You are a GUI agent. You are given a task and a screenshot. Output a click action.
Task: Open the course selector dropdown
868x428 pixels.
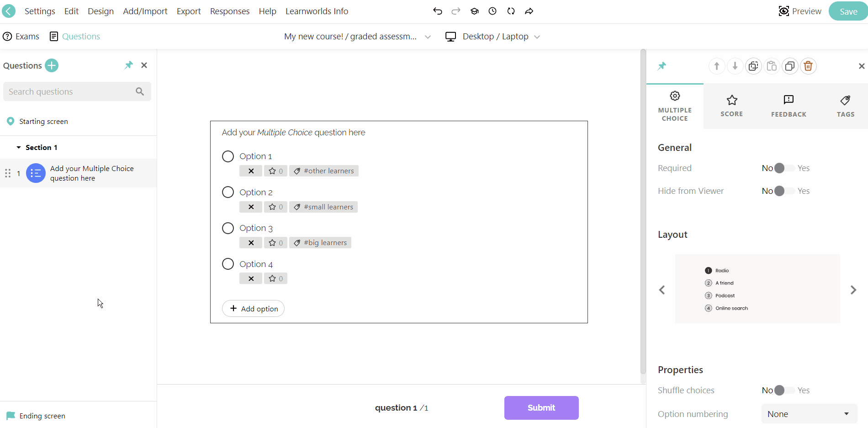428,36
